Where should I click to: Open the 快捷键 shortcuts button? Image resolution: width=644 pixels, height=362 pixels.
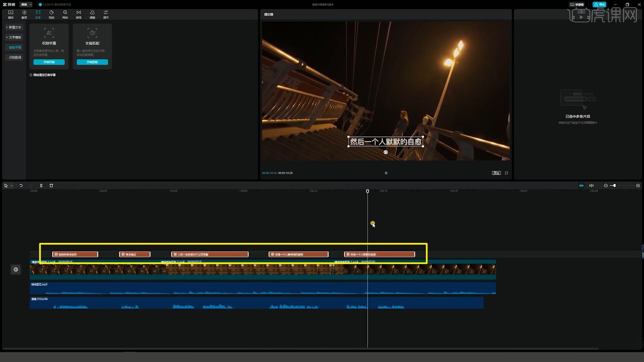(577, 4)
